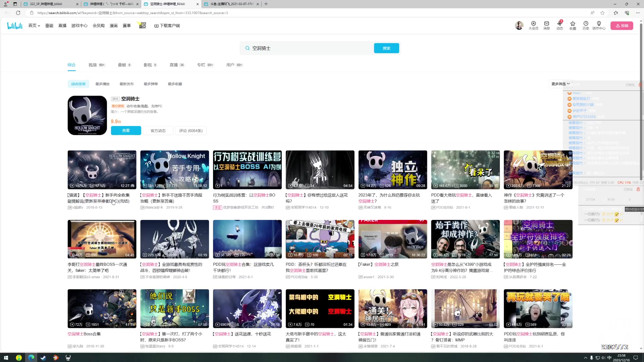Image resolution: width=644 pixels, height=362 pixels.
Task: Expand the 更多筛选 filter dropdown
Action: 560,84
